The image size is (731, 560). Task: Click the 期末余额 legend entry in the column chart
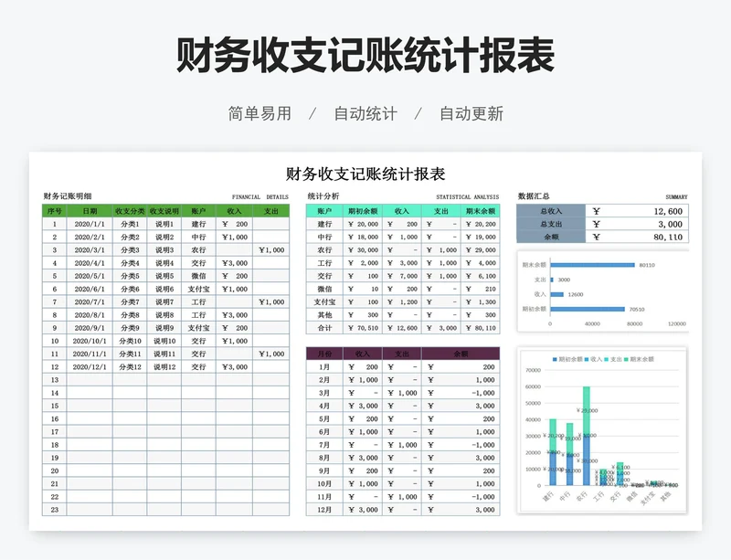click(x=639, y=359)
